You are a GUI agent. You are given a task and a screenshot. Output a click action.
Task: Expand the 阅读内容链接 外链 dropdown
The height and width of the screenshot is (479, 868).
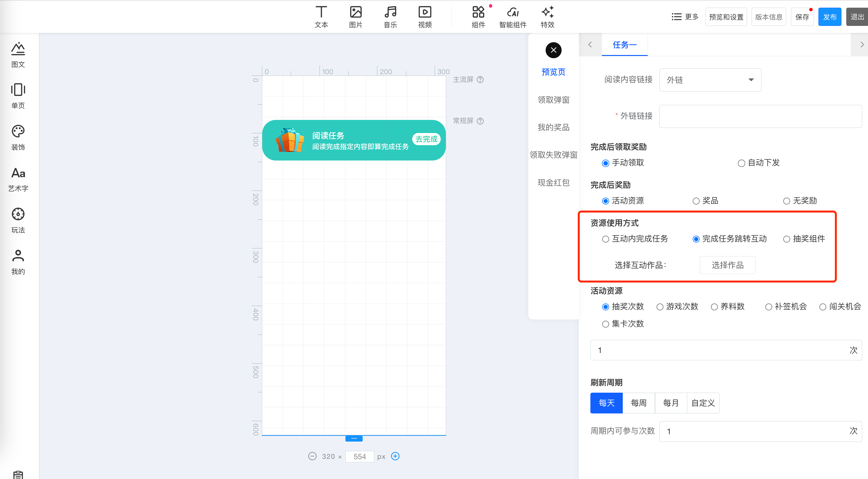point(710,80)
